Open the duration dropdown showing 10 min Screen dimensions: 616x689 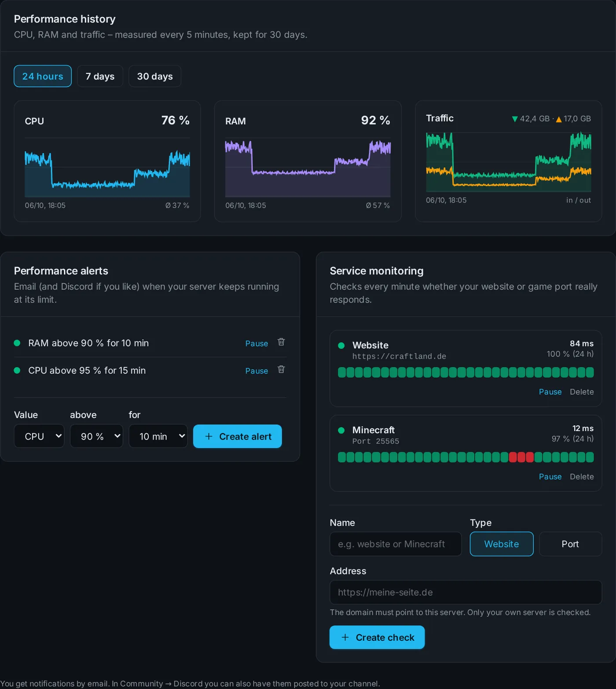(158, 436)
